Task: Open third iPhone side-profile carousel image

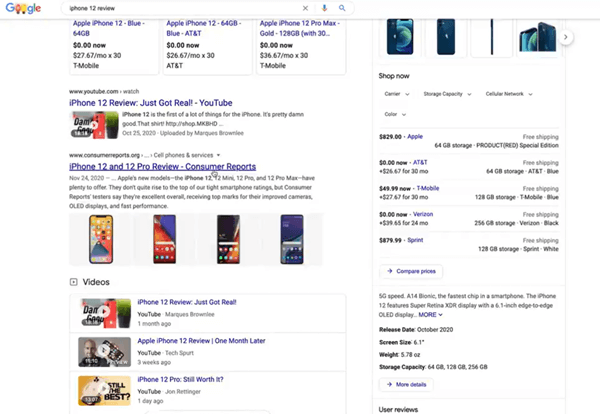Action: point(492,37)
